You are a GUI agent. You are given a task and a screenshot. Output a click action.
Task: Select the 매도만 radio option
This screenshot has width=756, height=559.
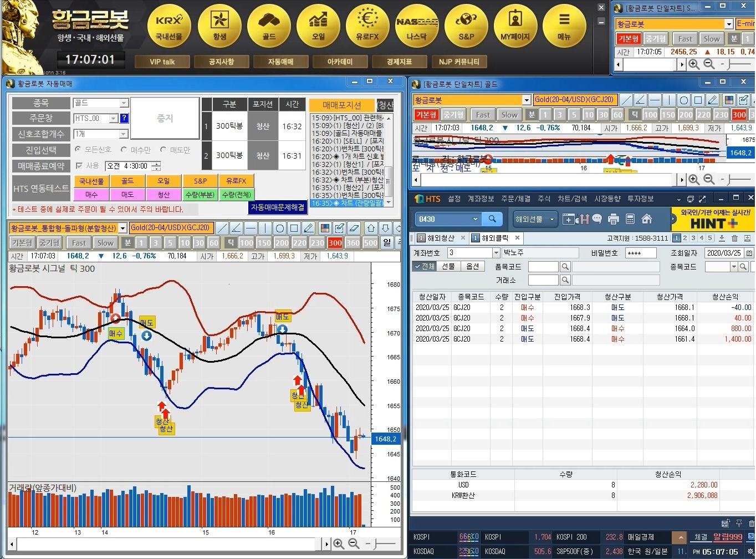pyautogui.click(x=163, y=150)
